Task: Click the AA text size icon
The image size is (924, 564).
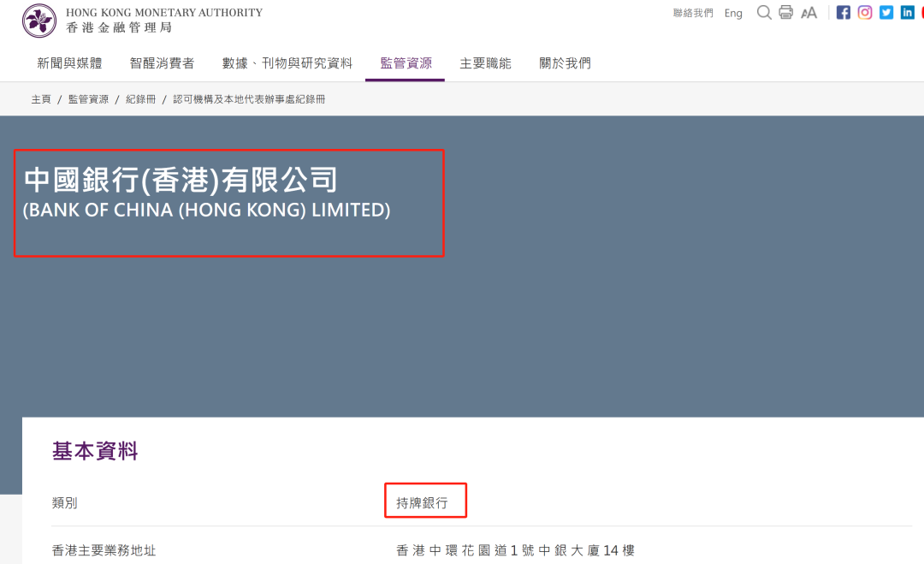Action: click(808, 13)
